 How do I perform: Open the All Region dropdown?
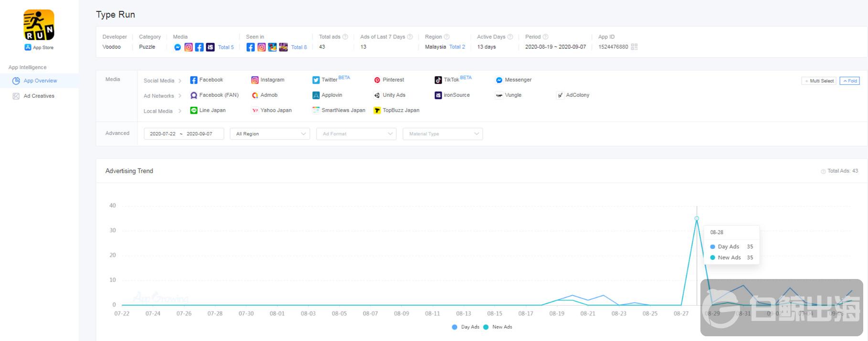(x=270, y=134)
